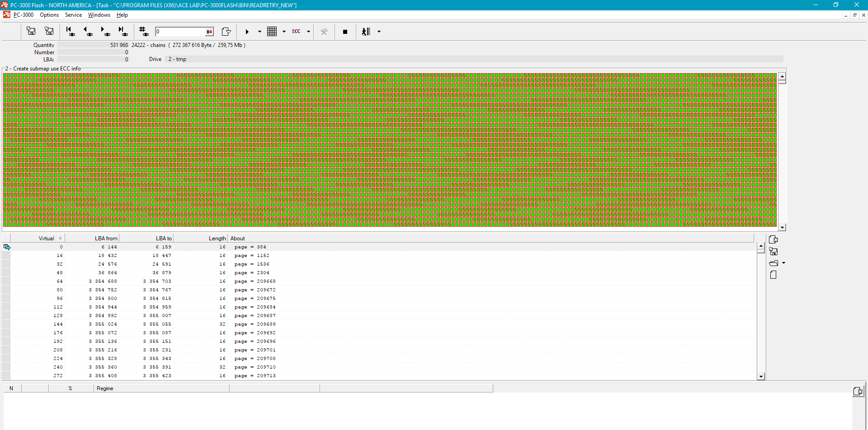The width and height of the screenshot is (868, 430).
Task: Open the PC-3000 menu
Action: pos(24,15)
